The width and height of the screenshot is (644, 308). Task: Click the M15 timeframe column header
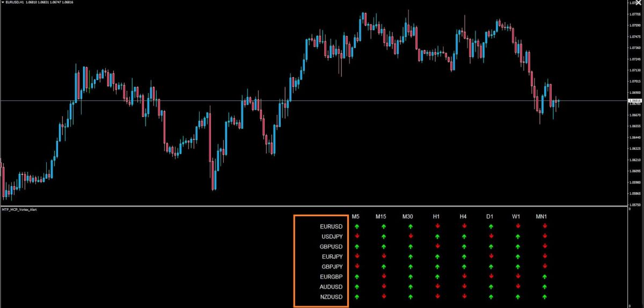point(381,216)
